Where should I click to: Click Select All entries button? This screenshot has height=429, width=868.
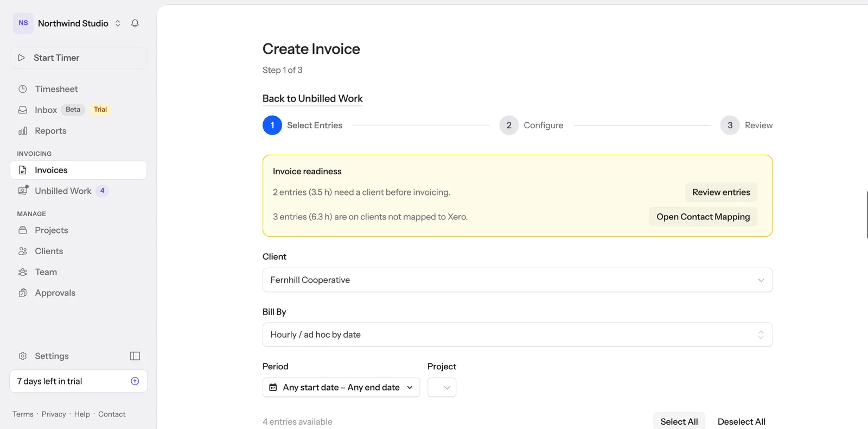[679, 421]
